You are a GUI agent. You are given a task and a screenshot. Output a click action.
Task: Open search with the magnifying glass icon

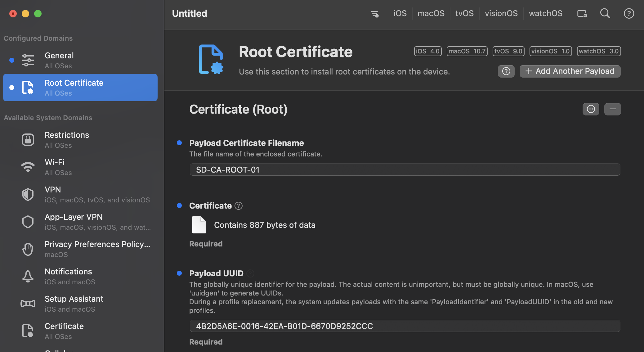tap(605, 13)
